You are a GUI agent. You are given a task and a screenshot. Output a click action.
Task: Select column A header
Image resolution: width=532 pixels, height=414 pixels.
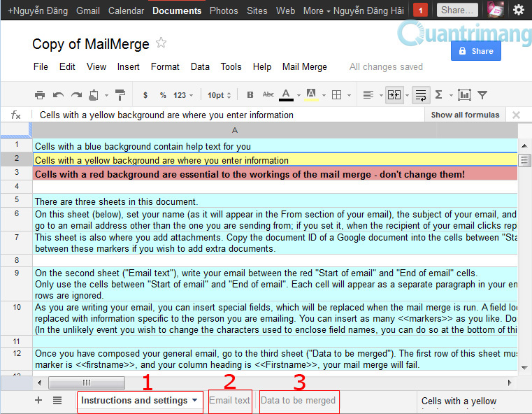(234, 130)
